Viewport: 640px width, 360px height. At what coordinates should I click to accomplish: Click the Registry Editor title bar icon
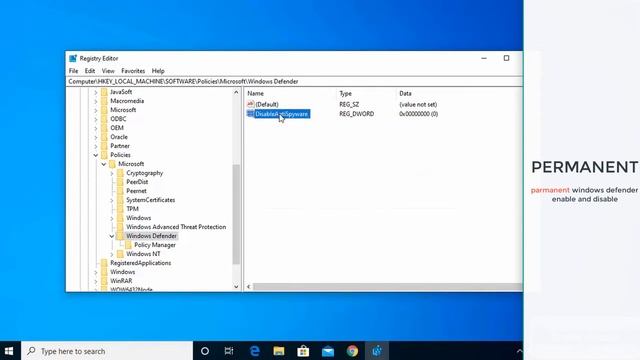[73, 58]
